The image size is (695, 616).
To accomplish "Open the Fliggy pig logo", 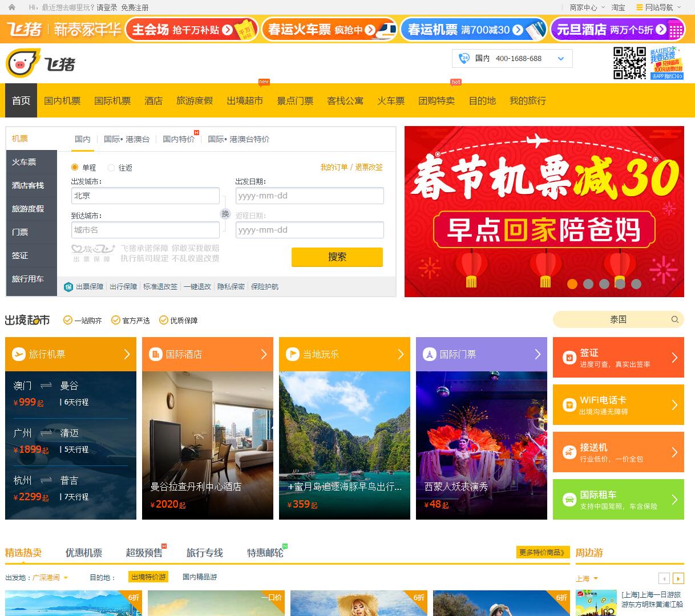I will click(x=41, y=63).
